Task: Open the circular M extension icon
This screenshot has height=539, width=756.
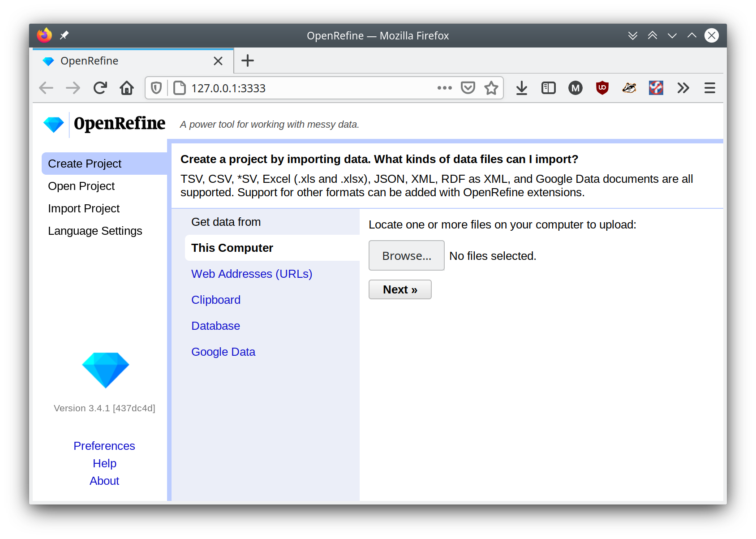Action: click(x=575, y=88)
